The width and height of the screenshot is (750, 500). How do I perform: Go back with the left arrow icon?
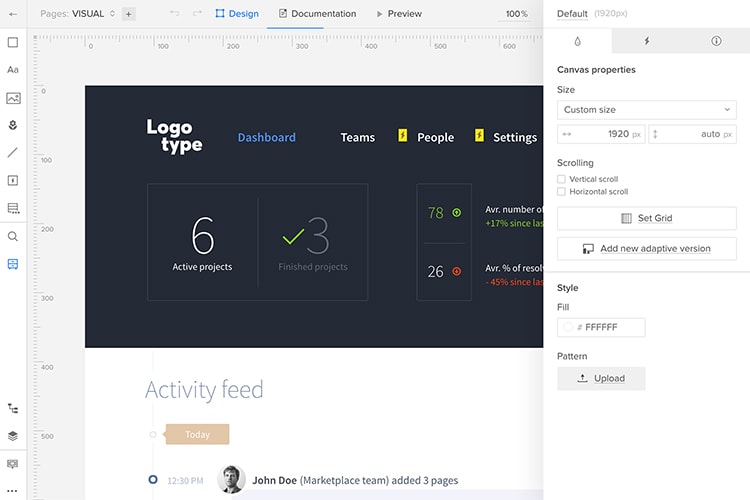click(x=13, y=14)
